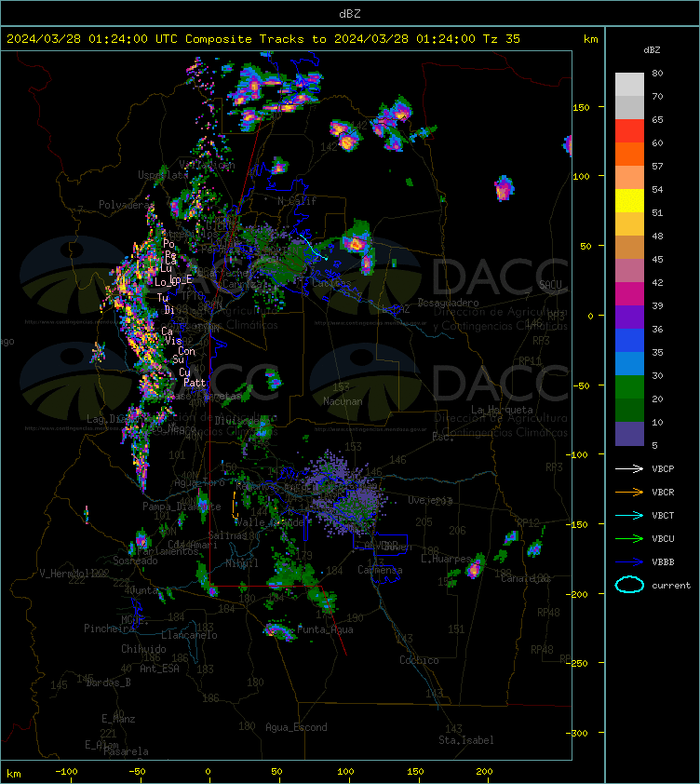Click the 'km' unit label at top right
The height and width of the screenshot is (784, 700).
[x=590, y=38]
